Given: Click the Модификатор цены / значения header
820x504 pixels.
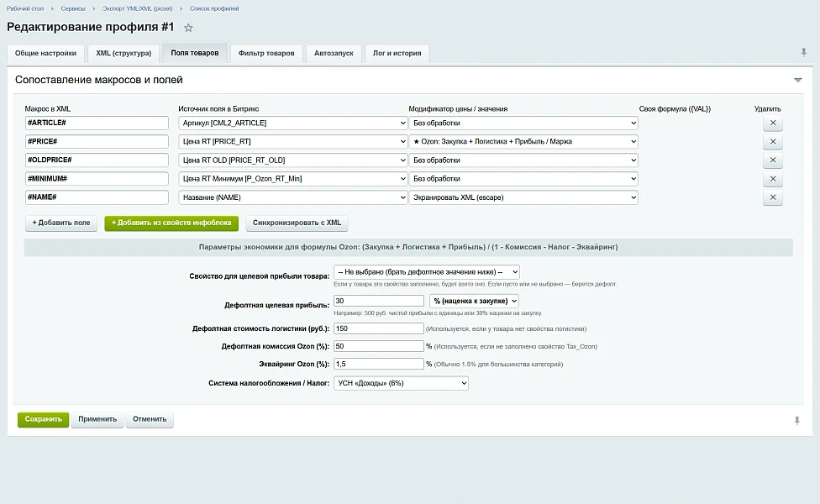Looking at the screenshot, I should (458, 108).
